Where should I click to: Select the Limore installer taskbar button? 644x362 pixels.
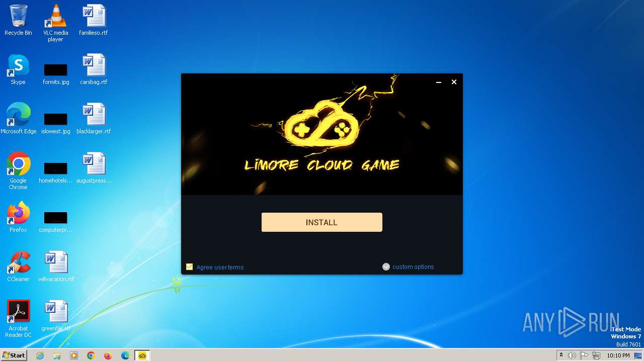coord(142,355)
